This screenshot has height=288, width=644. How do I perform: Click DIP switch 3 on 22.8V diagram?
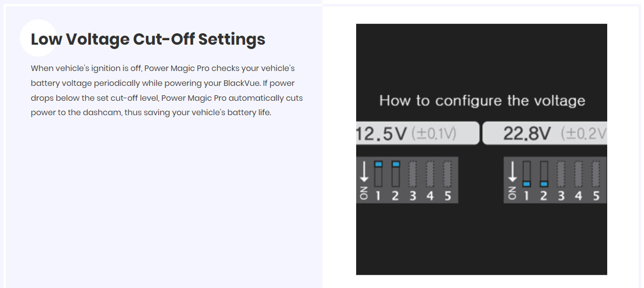coord(561,174)
